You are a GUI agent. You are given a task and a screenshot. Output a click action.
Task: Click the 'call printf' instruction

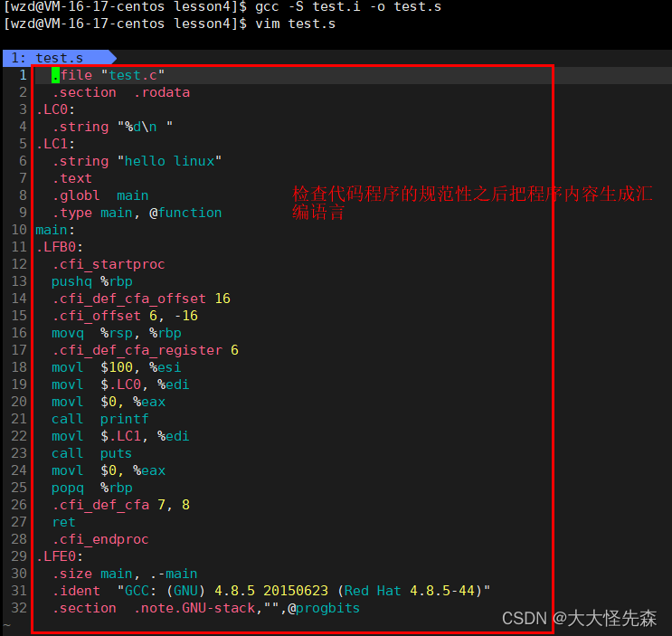(x=100, y=419)
